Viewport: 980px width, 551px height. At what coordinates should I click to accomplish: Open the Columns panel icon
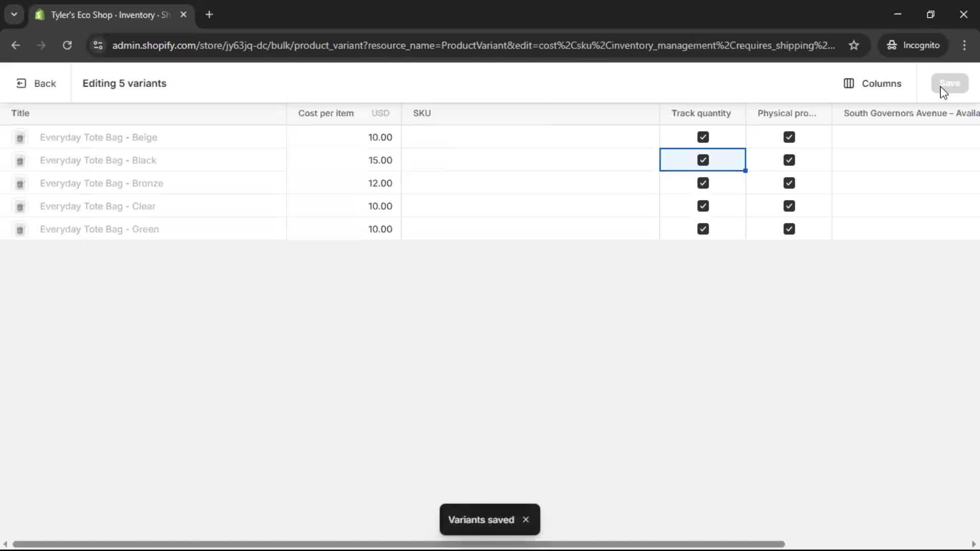[x=849, y=83]
